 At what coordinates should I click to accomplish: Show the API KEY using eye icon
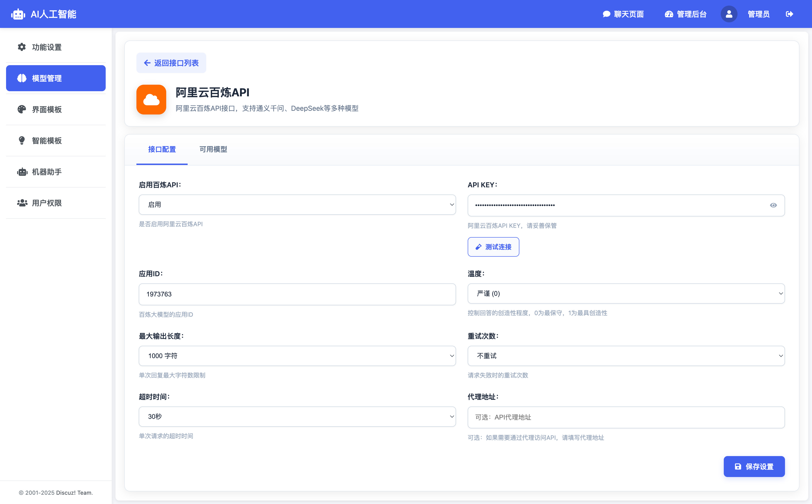[773, 205]
